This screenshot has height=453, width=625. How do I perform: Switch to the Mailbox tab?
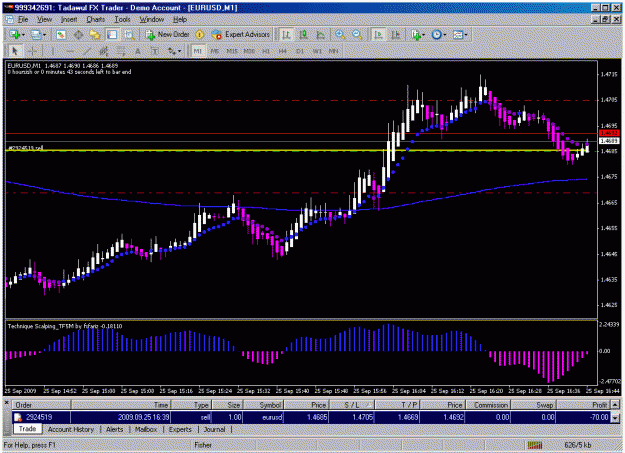point(146,429)
